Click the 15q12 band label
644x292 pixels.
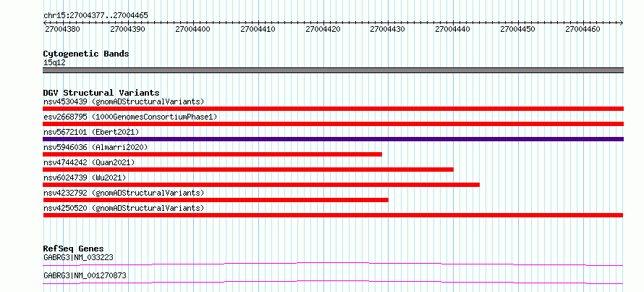point(54,63)
